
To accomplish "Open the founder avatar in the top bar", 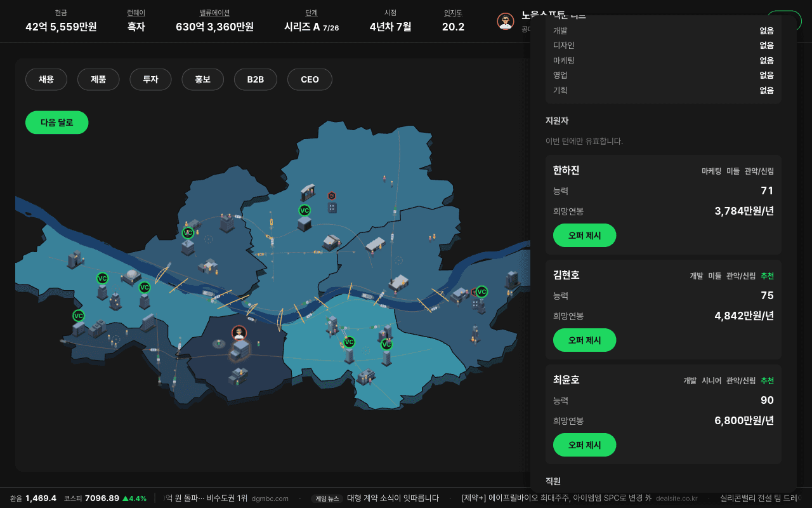I will tap(505, 22).
